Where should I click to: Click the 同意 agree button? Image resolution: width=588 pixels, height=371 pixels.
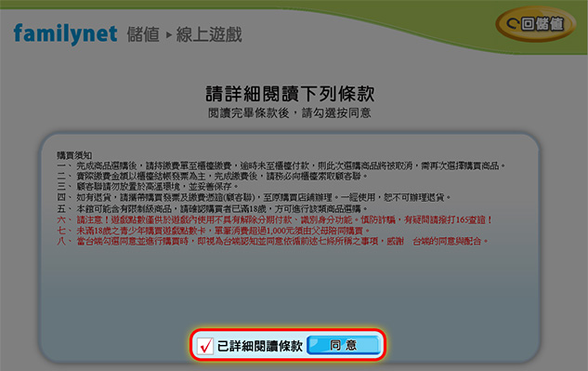pos(344,345)
